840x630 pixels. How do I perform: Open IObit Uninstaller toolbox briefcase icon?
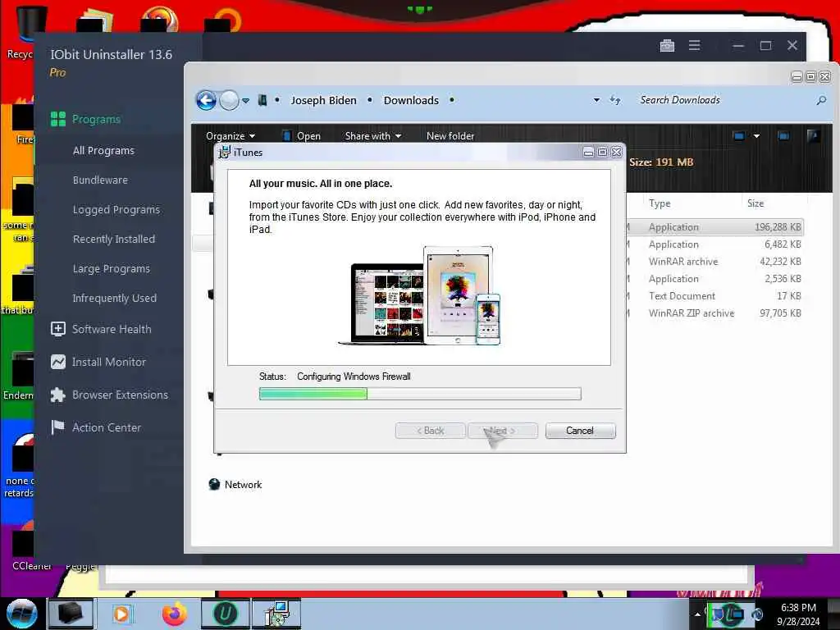pos(667,46)
